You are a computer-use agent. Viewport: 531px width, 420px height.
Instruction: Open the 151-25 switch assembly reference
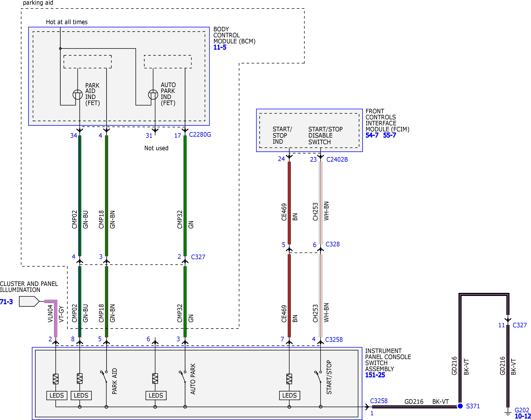tap(375, 375)
